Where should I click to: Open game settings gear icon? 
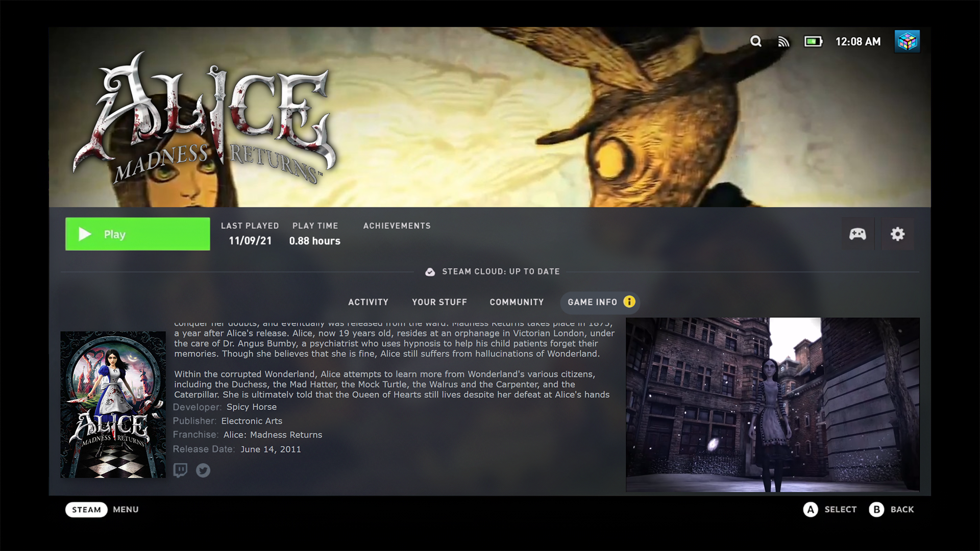[x=897, y=234]
